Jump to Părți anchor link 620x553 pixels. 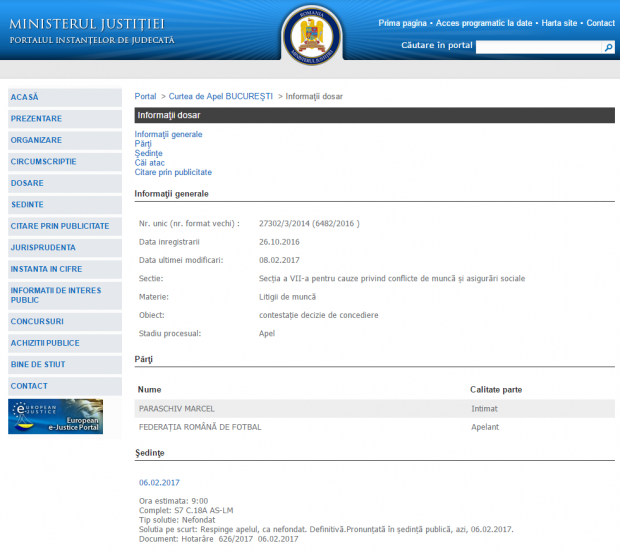pyautogui.click(x=143, y=143)
